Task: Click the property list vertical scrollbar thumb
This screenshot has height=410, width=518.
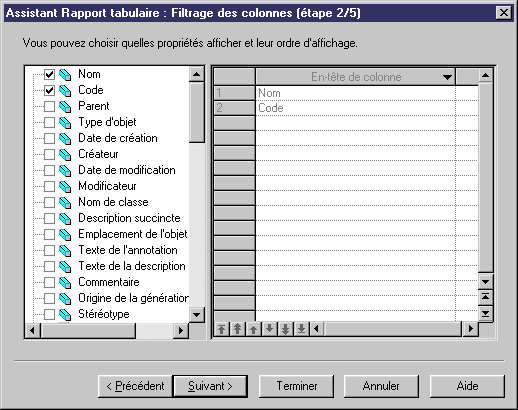Action: [x=197, y=112]
